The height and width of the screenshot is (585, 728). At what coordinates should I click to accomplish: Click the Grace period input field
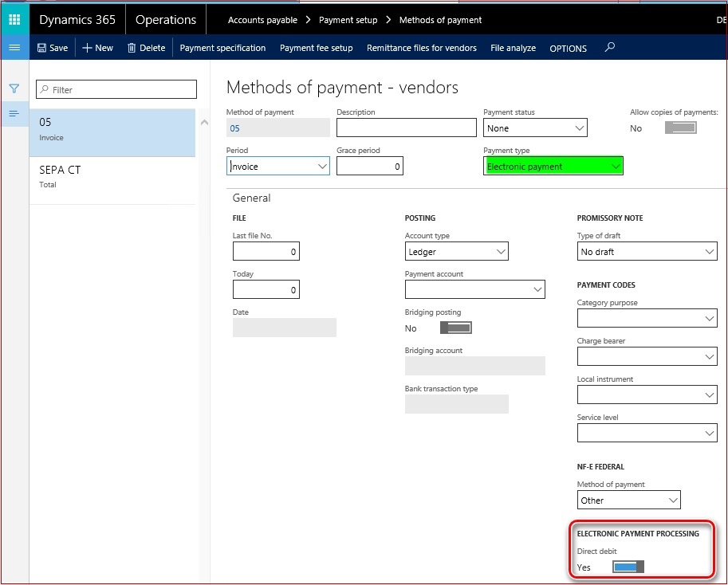coord(370,166)
